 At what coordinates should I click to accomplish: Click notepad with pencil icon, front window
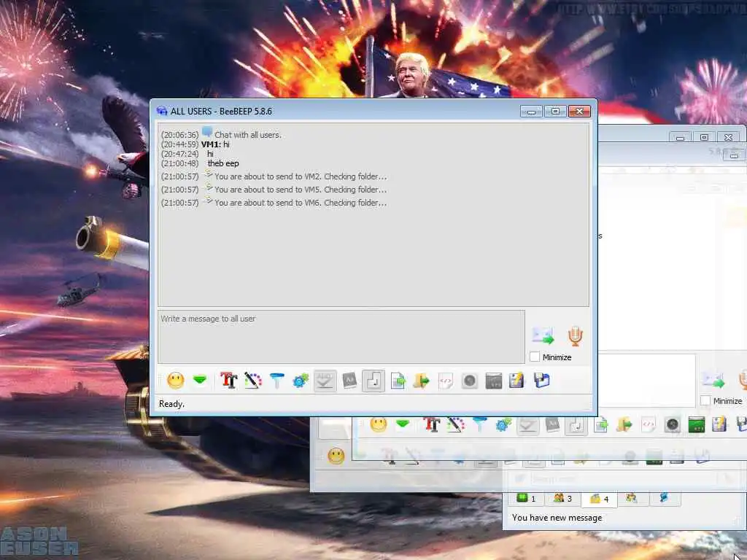tap(517, 381)
